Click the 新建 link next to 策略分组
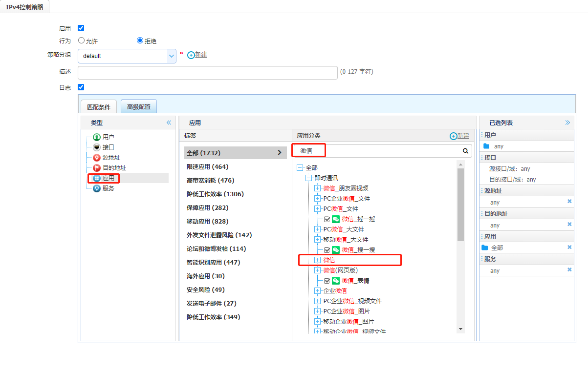588x371 pixels. point(201,55)
